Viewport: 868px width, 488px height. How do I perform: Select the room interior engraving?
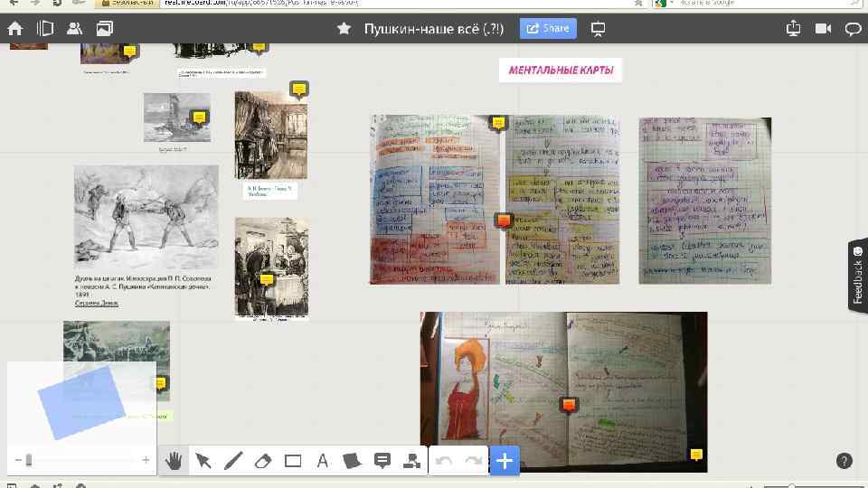pos(270,135)
